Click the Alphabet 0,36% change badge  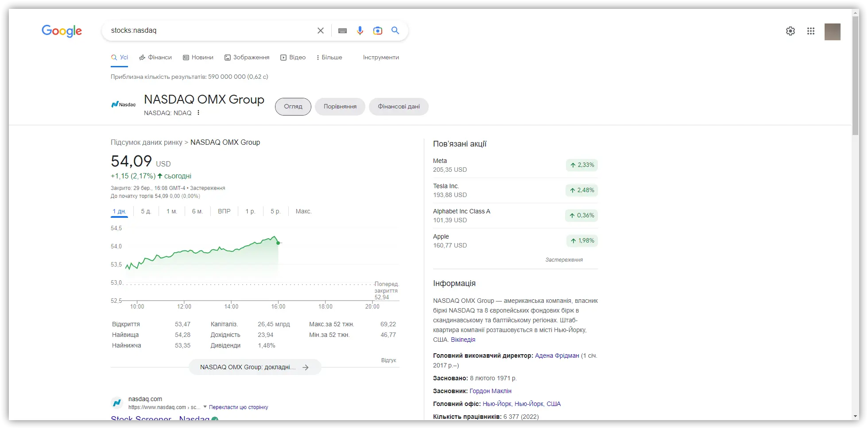point(582,216)
